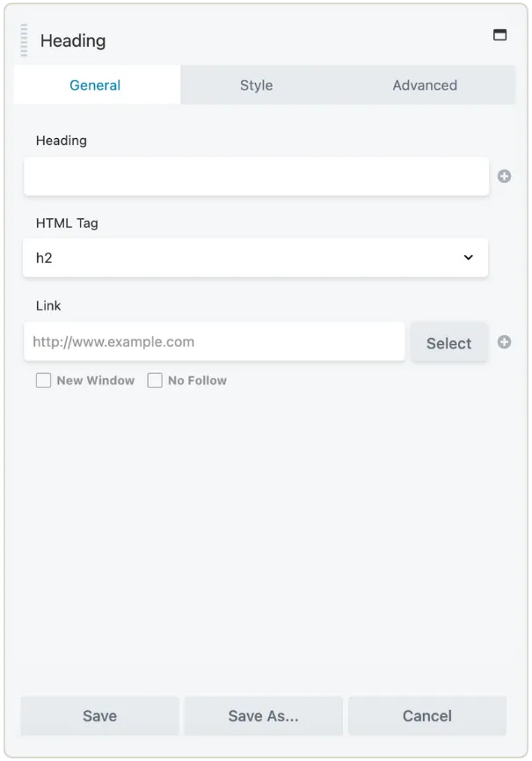Switch to the Advanced tab
The width and height of the screenshot is (532, 761).
coord(425,85)
